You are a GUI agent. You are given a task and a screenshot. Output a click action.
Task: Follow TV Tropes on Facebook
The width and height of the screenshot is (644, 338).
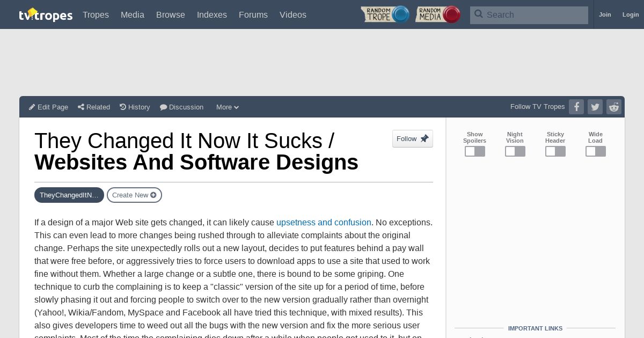(x=576, y=107)
